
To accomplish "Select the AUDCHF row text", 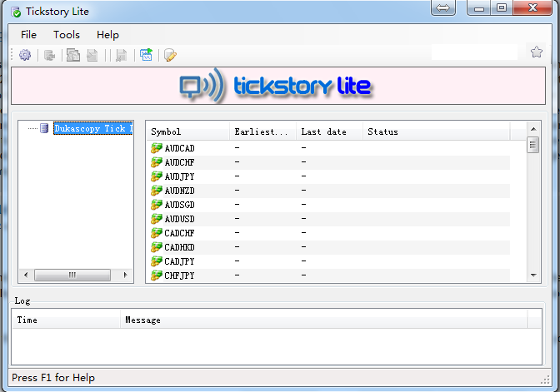I will 179,162.
